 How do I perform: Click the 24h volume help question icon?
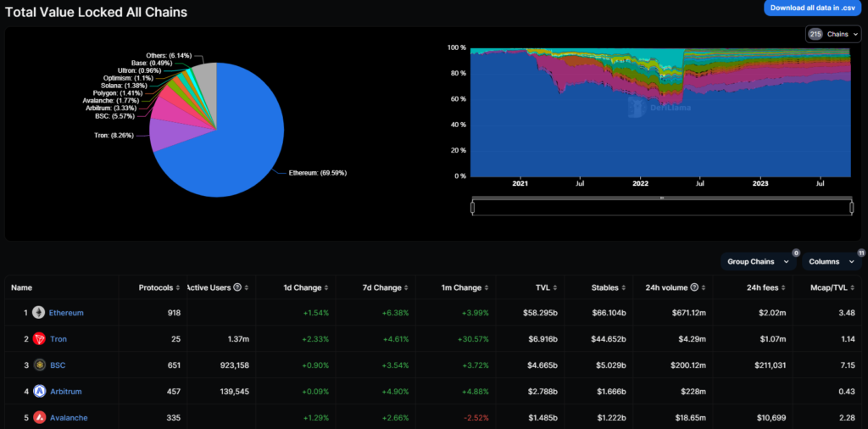694,287
